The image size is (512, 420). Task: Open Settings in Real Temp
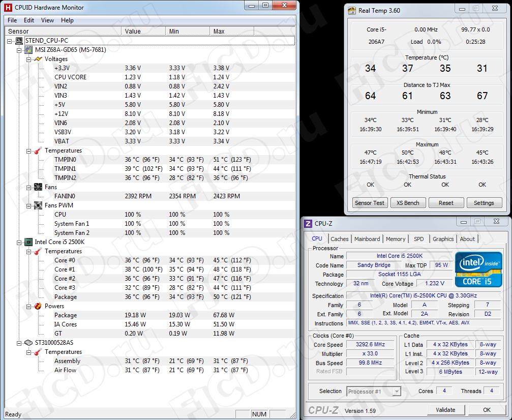[x=484, y=203]
